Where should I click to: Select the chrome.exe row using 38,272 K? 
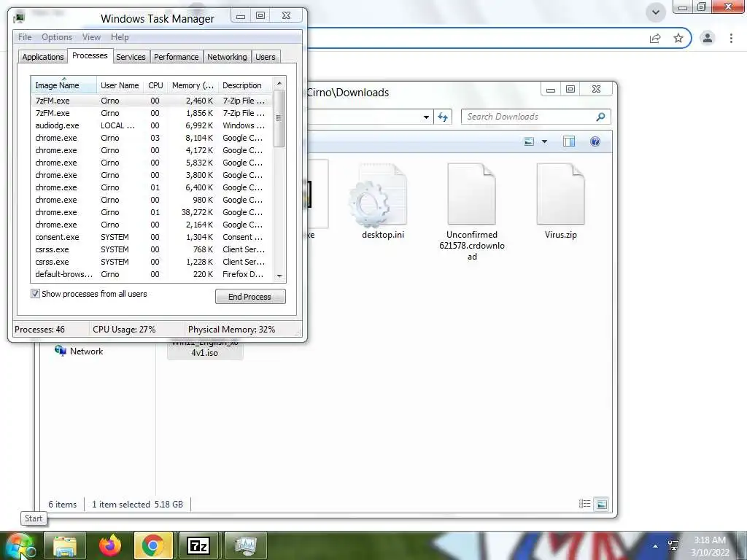(x=152, y=212)
